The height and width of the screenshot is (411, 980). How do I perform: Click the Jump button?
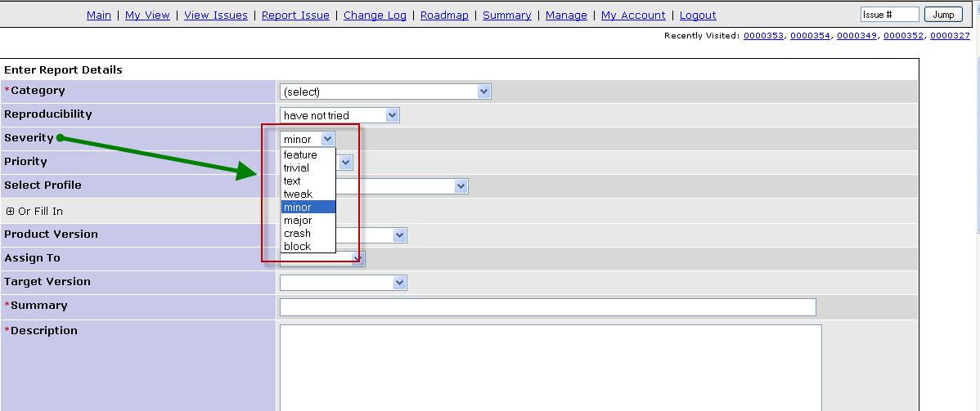pyautogui.click(x=943, y=15)
